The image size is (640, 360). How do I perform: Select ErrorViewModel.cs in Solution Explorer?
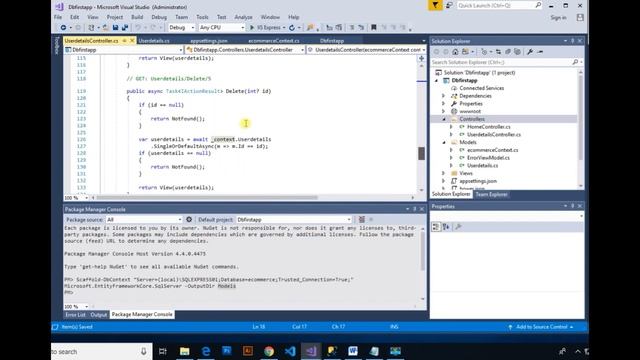(x=488, y=158)
